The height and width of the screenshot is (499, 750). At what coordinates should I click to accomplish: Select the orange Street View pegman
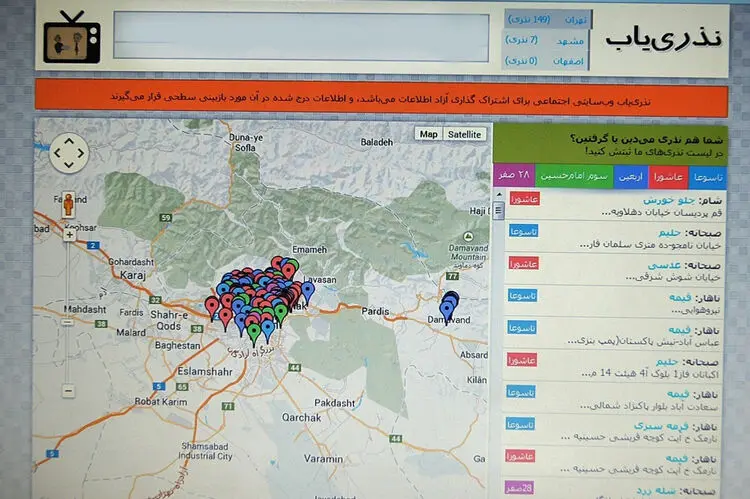point(69,204)
